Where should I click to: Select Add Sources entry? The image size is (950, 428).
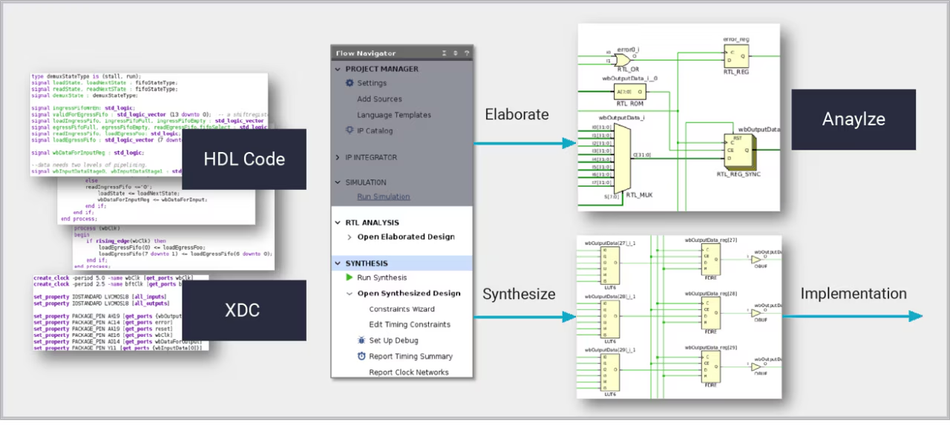tap(379, 99)
